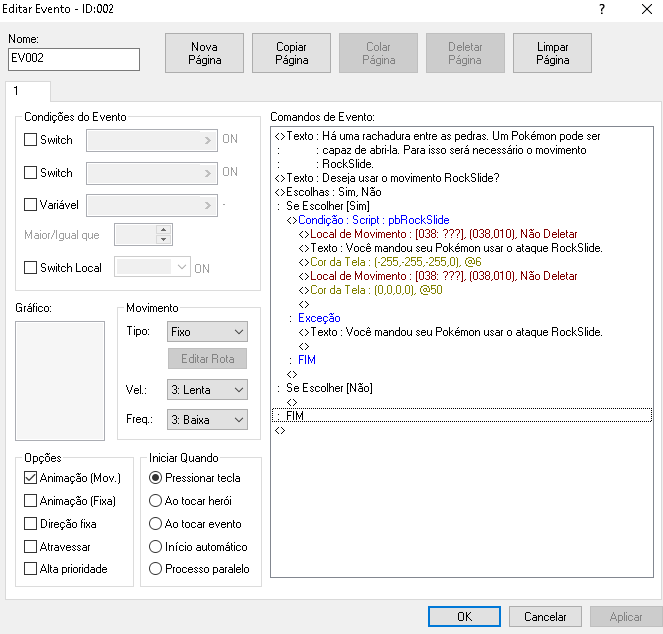Click the Nome field containing EV002
Screen dimensions: 663x634
pos(74,59)
